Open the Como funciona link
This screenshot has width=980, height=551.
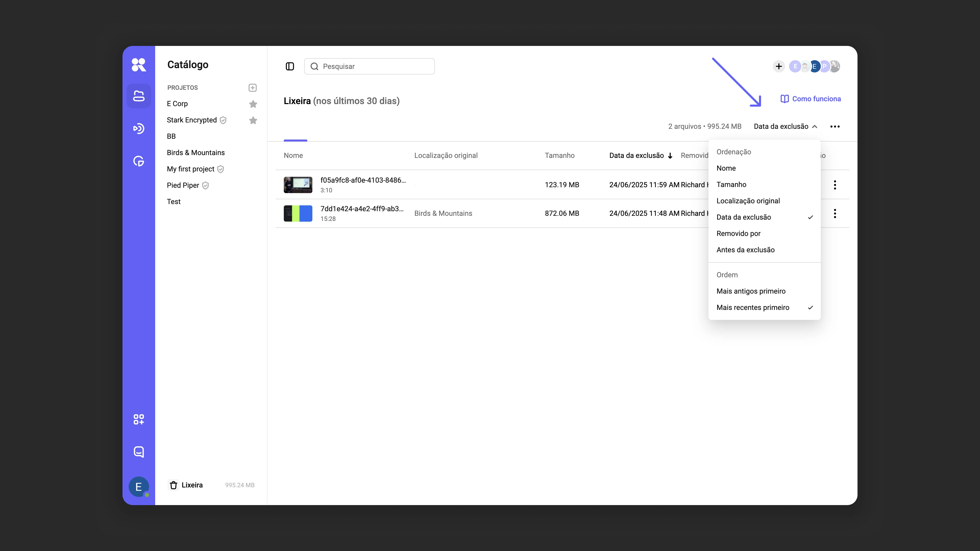click(811, 99)
